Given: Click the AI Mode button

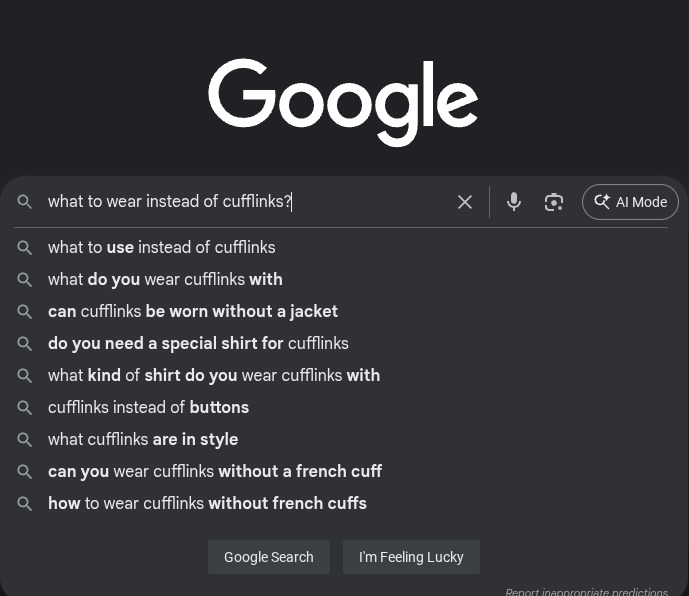Looking at the screenshot, I should (x=630, y=202).
